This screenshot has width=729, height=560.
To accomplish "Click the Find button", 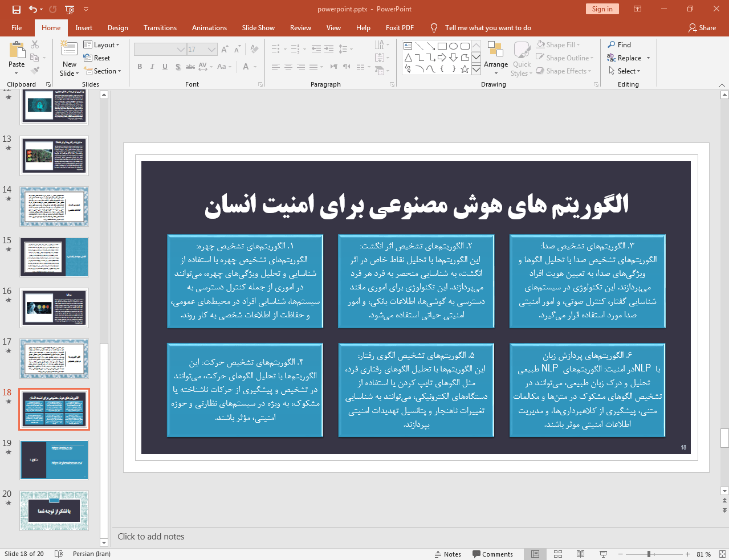I will coord(620,45).
